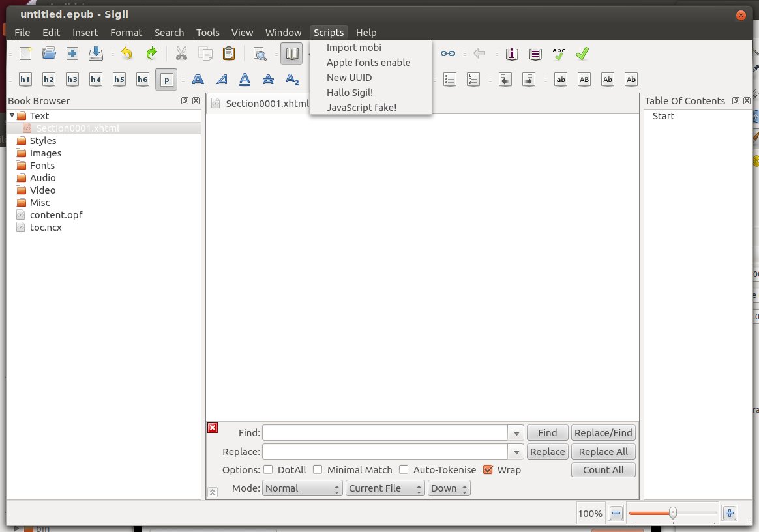Open the Metadata Editor icon

(512, 53)
